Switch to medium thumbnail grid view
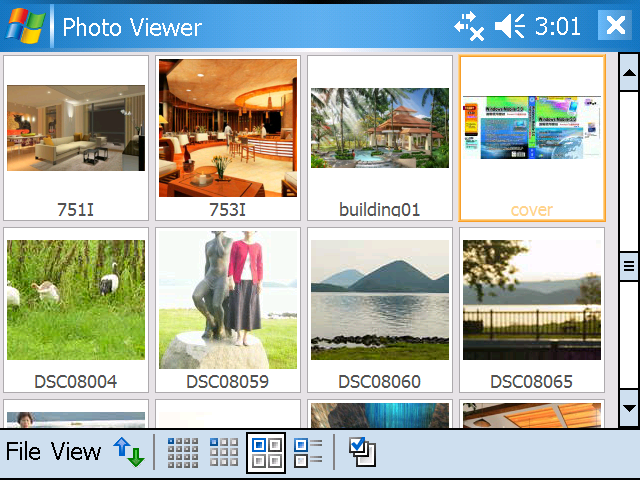Viewport: 640px width, 480px height. coord(224,452)
